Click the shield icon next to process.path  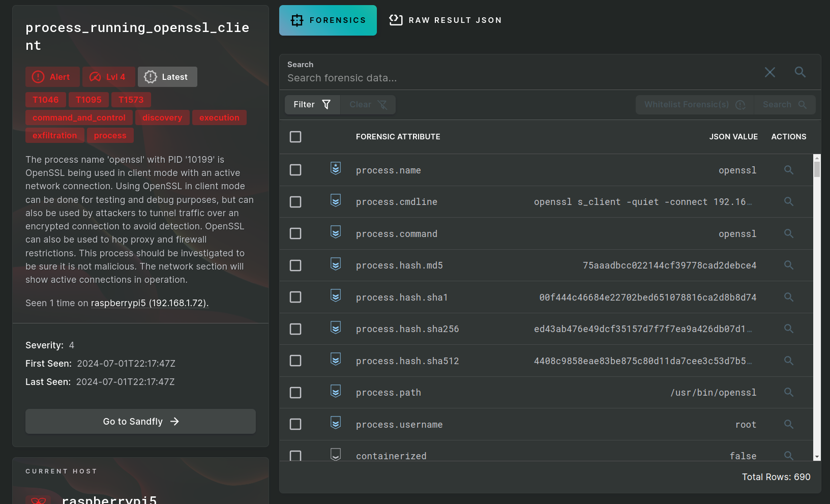point(336,391)
